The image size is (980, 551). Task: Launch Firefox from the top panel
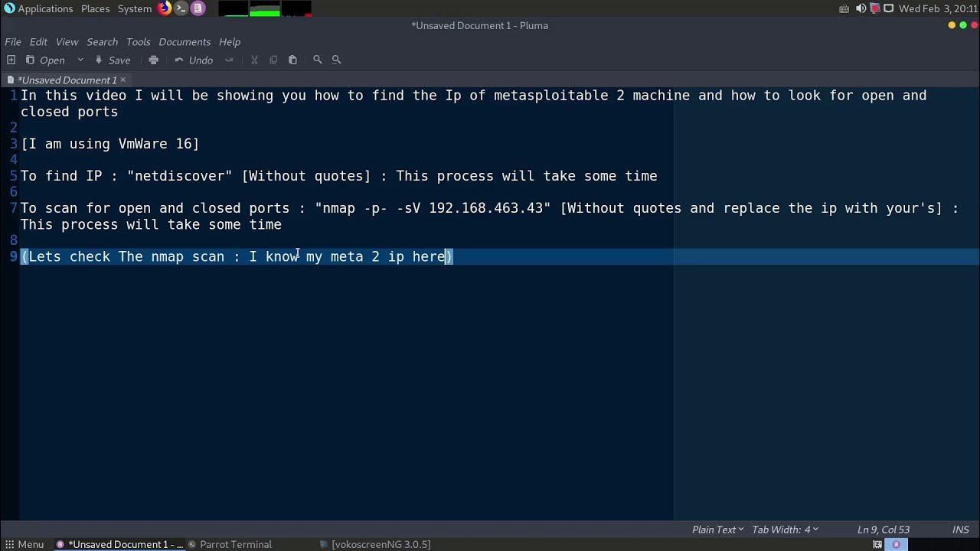[165, 8]
